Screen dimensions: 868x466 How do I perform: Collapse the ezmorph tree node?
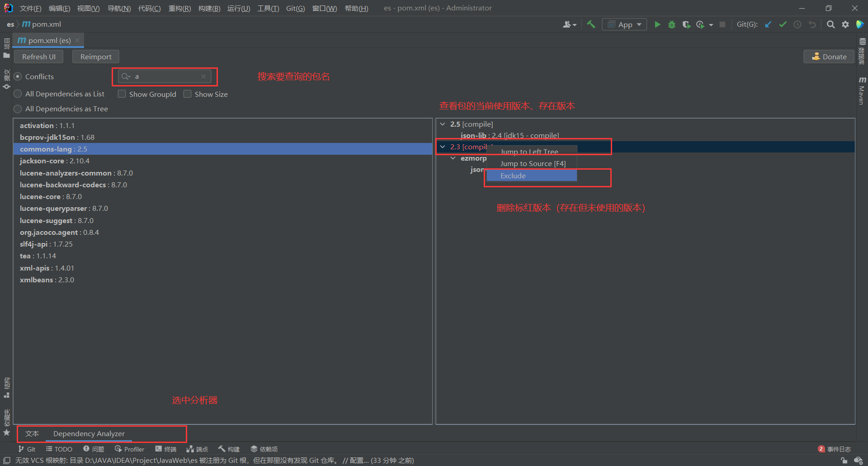click(453, 158)
